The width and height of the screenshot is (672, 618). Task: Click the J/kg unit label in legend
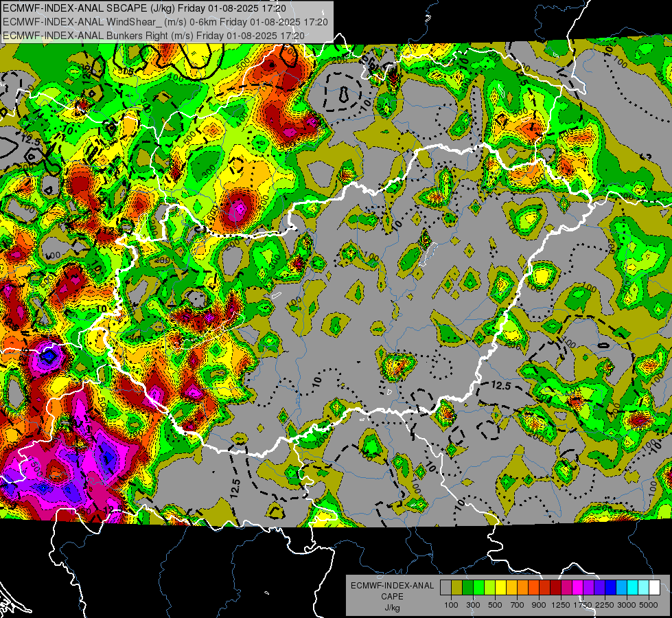(392, 608)
